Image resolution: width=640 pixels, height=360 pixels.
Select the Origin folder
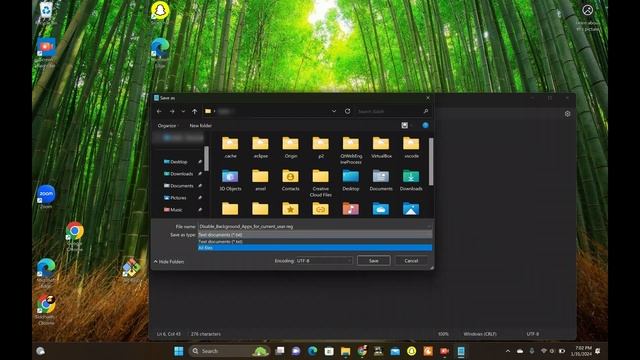click(x=291, y=147)
